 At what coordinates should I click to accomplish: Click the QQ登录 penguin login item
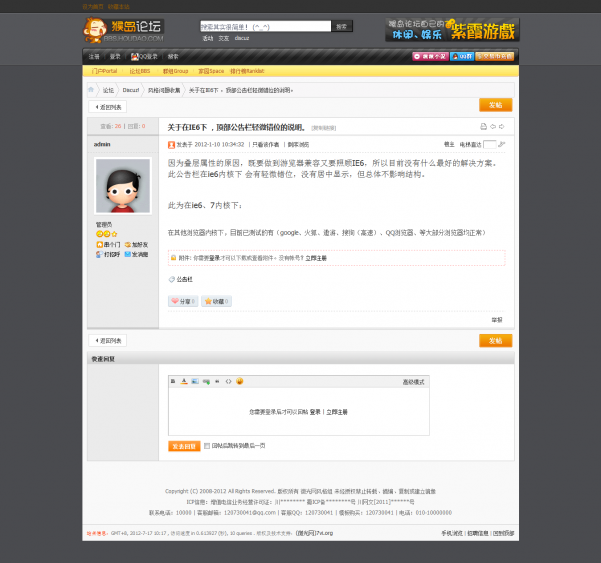click(144, 56)
